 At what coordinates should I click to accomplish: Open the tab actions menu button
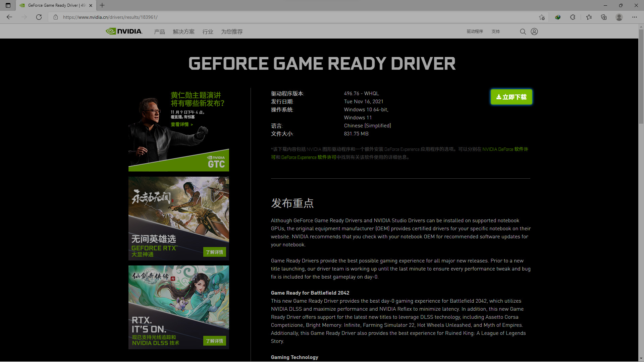(x=8, y=5)
